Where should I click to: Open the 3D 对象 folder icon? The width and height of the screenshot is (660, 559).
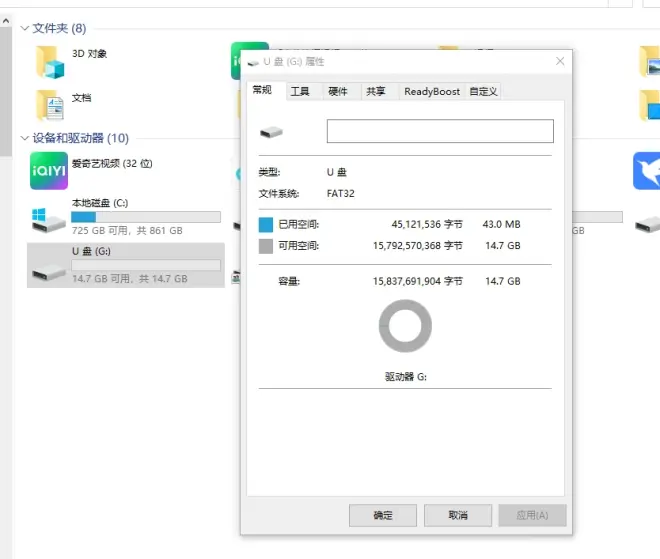coord(49,61)
